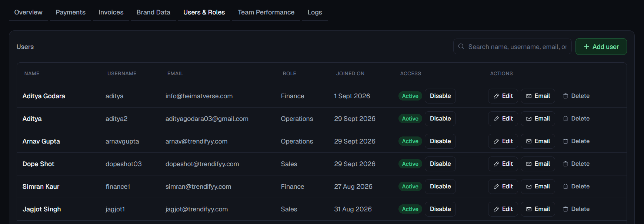Click username finance1

[x=118, y=187]
